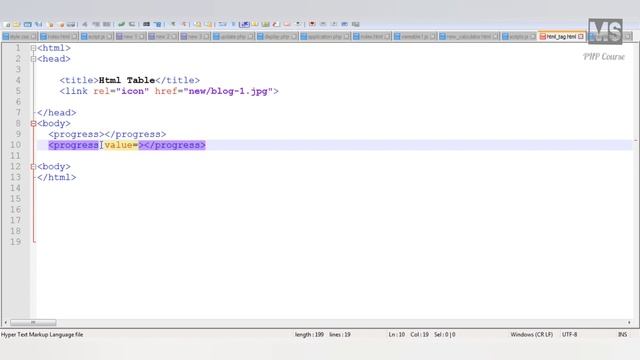Click 'Ln : 10' in the status bar

(x=396, y=334)
